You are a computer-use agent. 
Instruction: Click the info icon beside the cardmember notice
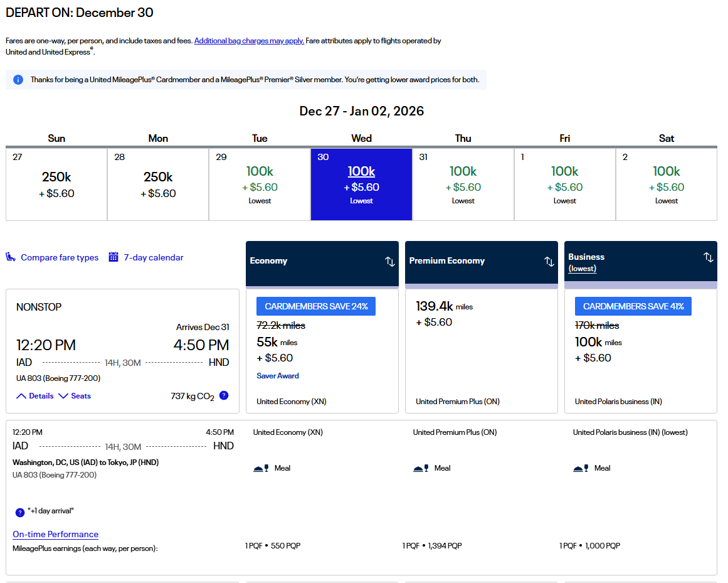point(18,80)
